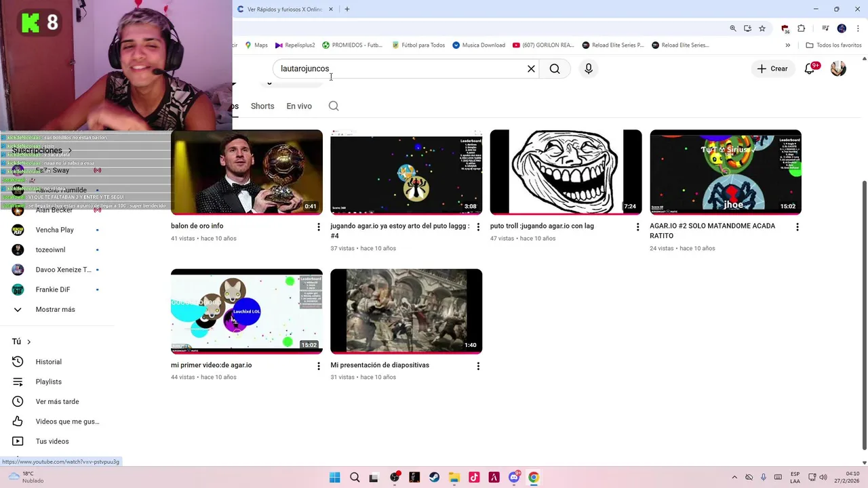The width and height of the screenshot is (868, 488).
Task: Open 'balon de oro info' video thumbnail
Action: point(247,172)
